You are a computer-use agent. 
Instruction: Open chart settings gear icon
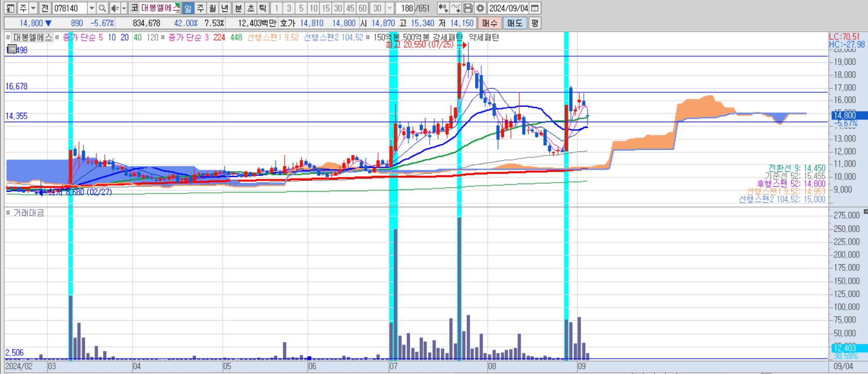480,8
